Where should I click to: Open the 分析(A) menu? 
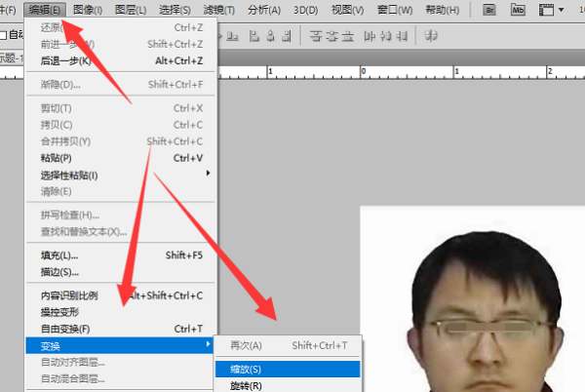[264, 10]
